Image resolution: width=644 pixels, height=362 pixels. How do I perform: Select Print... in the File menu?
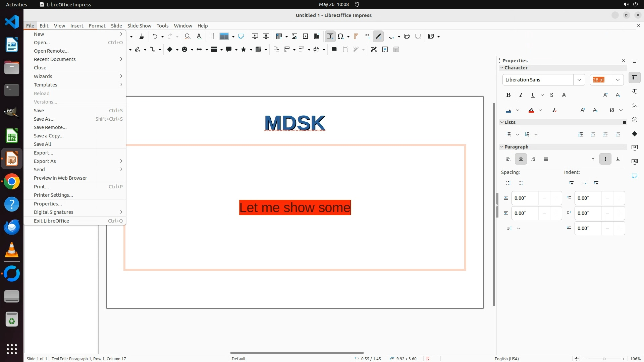click(x=41, y=187)
